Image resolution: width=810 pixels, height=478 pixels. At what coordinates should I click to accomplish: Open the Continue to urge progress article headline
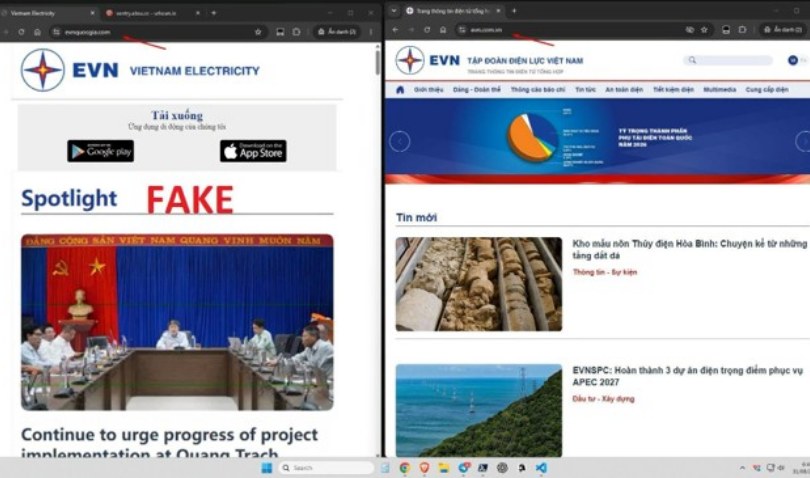click(169, 443)
